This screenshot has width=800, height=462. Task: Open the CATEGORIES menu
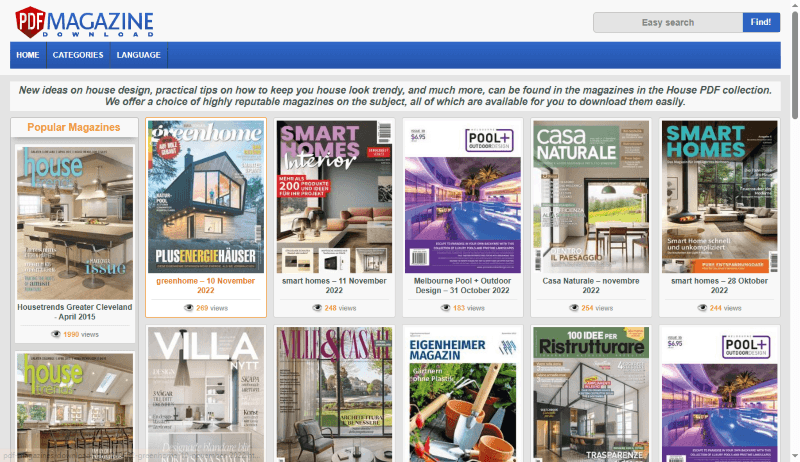[x=78, y=55]
